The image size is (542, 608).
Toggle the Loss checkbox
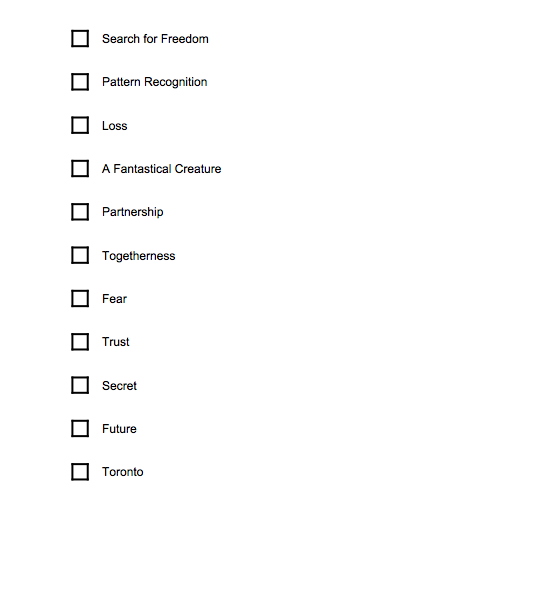pyautogui.click(x=80, y=125)
